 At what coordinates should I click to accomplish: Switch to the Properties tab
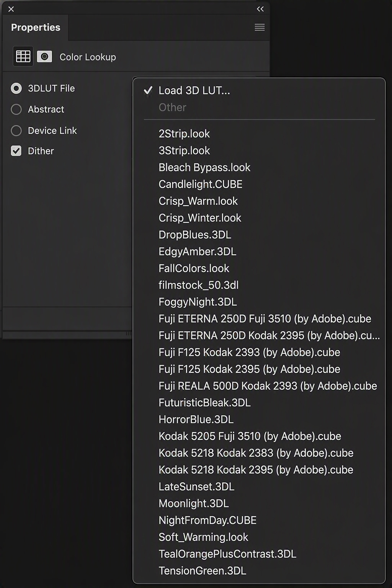click(36, 28)
